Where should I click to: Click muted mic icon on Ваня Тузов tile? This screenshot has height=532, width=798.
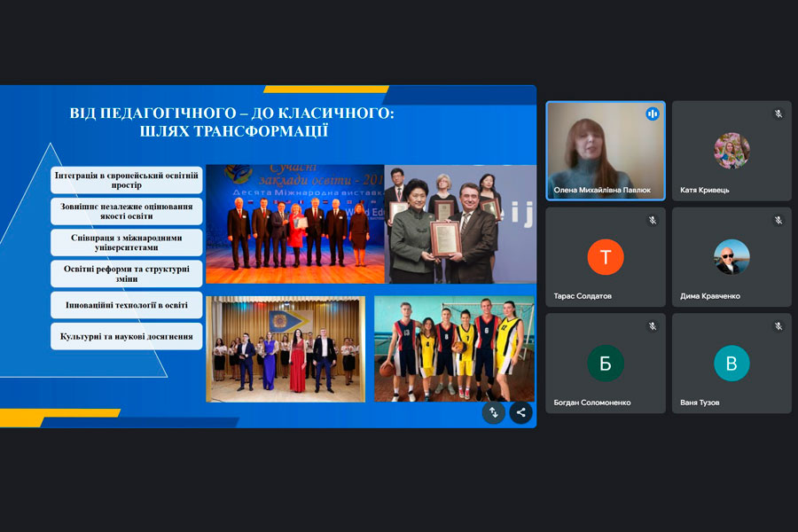click(778, 326)
